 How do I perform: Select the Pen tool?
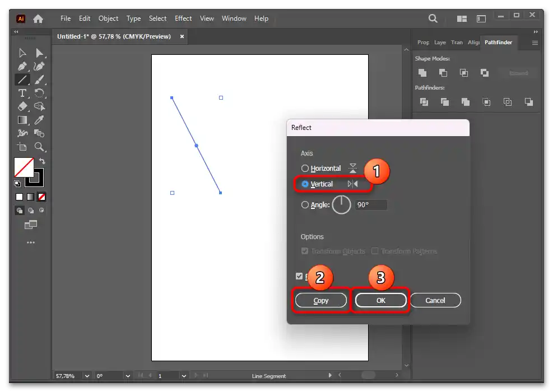(22, 66)
